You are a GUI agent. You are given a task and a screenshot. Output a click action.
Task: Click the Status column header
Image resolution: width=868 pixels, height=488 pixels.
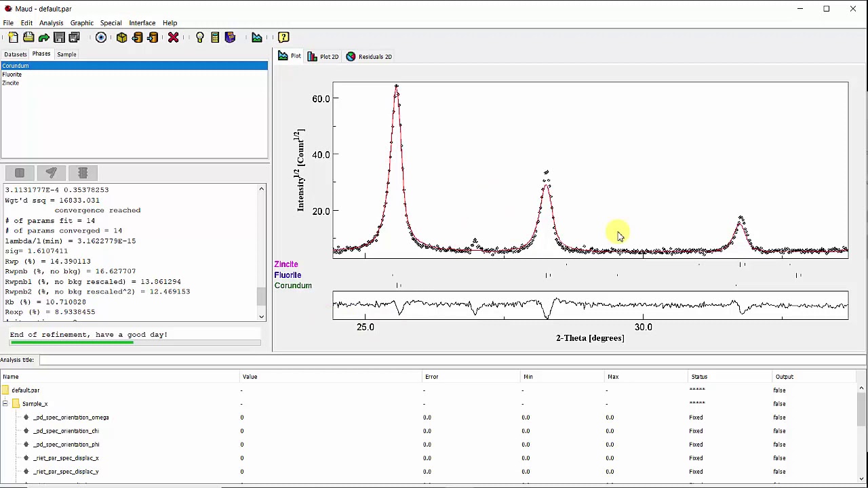click(730, 377)
